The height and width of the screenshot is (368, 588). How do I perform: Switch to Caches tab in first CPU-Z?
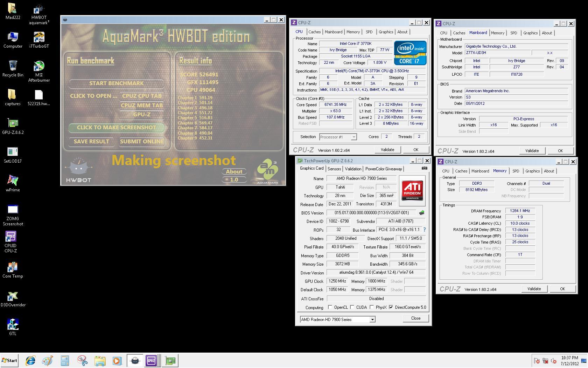(x=314, y=32)
